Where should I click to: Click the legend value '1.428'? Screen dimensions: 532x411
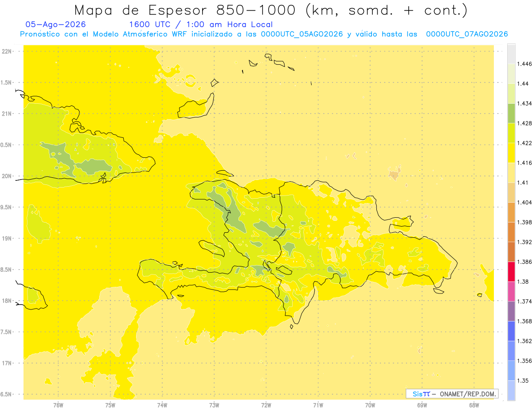524,123
